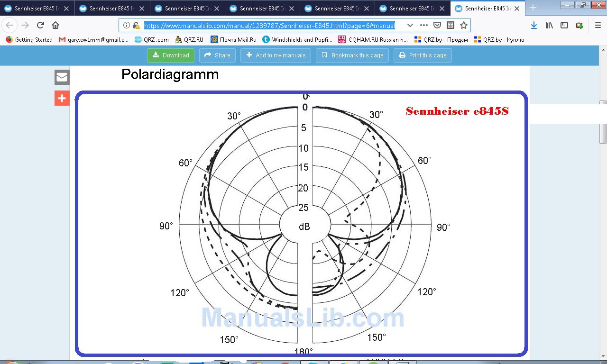
Task: Reload the current page
Action: [40, 26]
